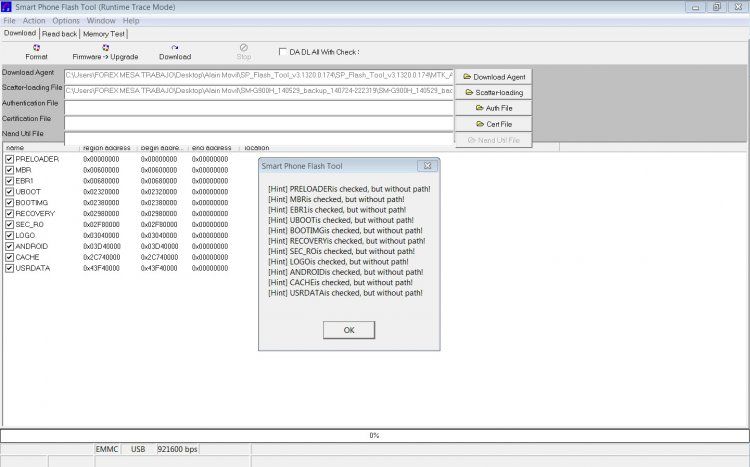The width and height of the screenshot is (750, 467).
Task: Switch to the Download tab
Action: click(20, 33)
